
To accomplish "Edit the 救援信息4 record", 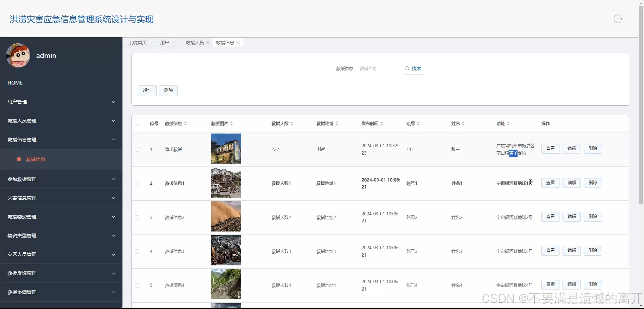I will 572,285.
